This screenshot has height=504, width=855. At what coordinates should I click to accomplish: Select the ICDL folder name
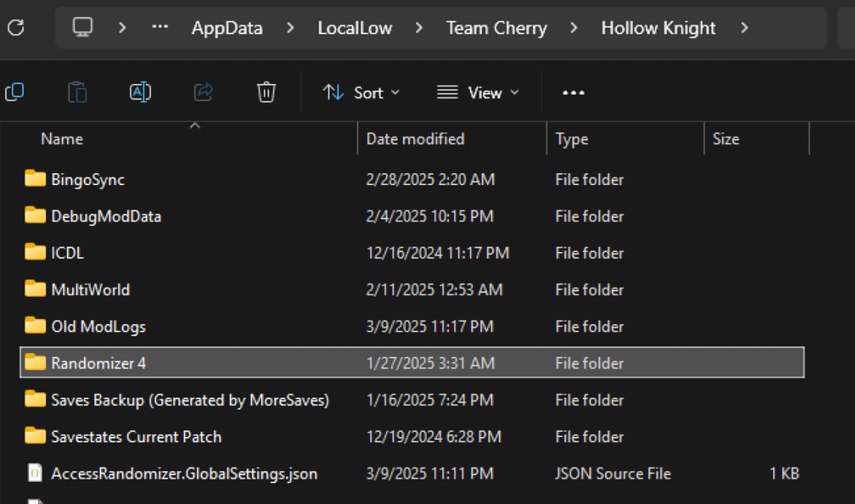(67, 253)
